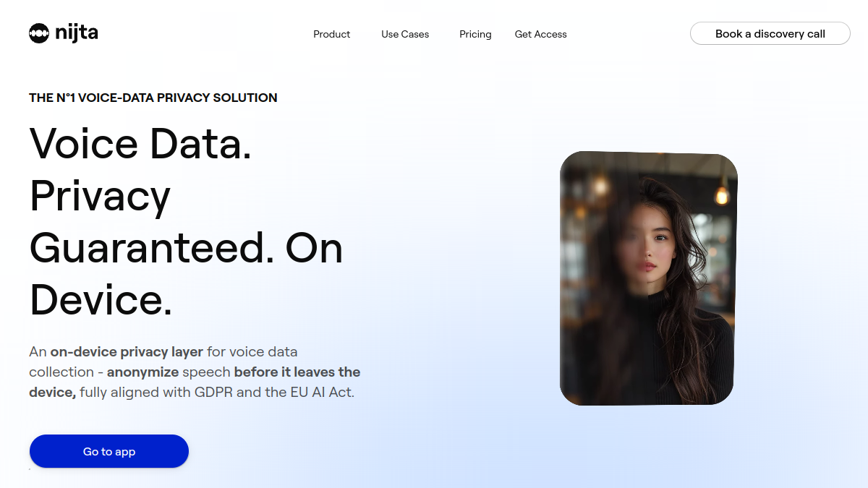Screen dimensions: 868x488
Task: Click the paragraph starting "An on-device privacy layer"
Action: pos(195,372)
